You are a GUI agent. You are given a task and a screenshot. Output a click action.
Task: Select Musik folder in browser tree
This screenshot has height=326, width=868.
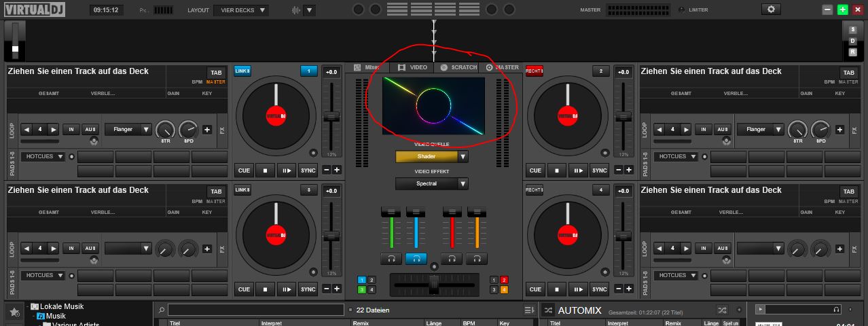click(55, 316)
